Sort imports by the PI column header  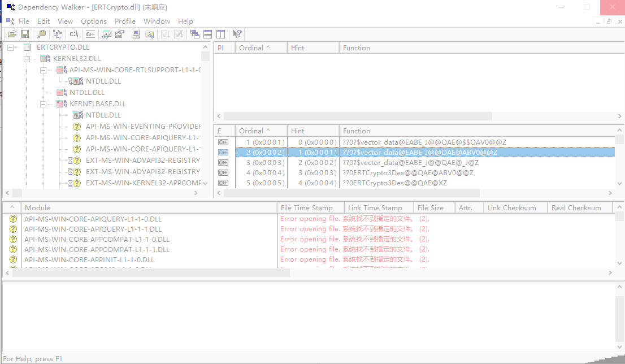(x=224, y=48)
